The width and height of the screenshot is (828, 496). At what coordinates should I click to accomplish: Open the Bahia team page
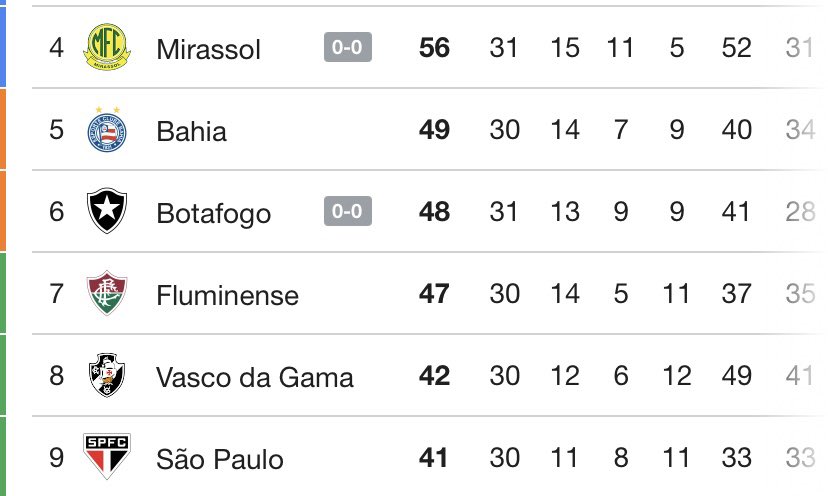tap(191, 131)
